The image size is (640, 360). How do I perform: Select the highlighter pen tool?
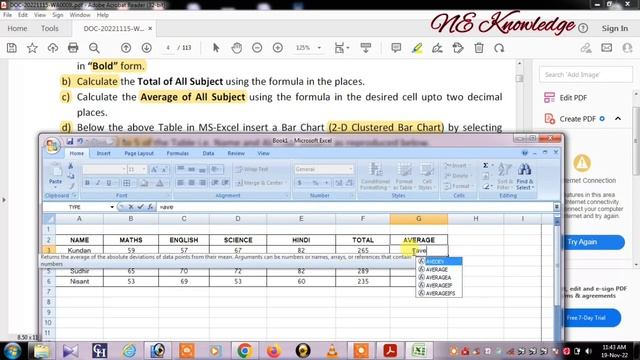(417, 48)
